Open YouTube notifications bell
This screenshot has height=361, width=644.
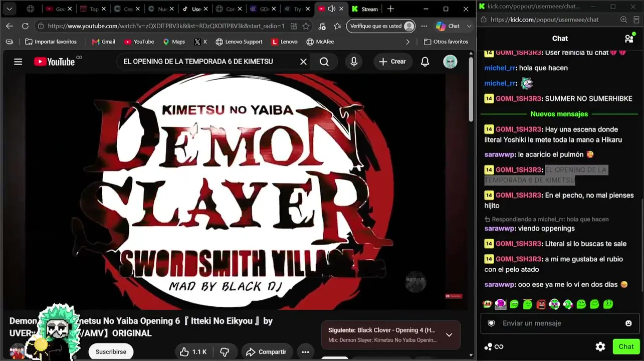(425, 62)
